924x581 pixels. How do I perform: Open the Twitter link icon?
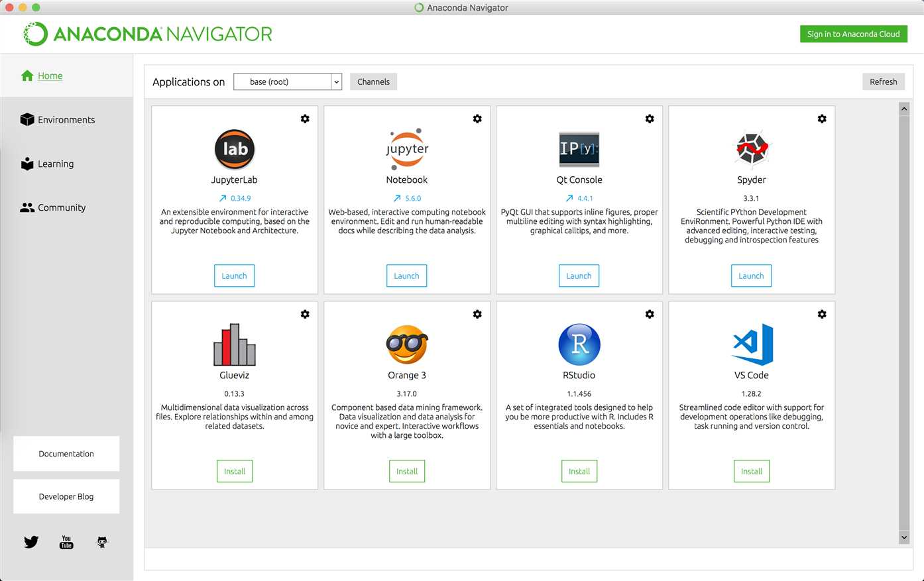[31, 542]
